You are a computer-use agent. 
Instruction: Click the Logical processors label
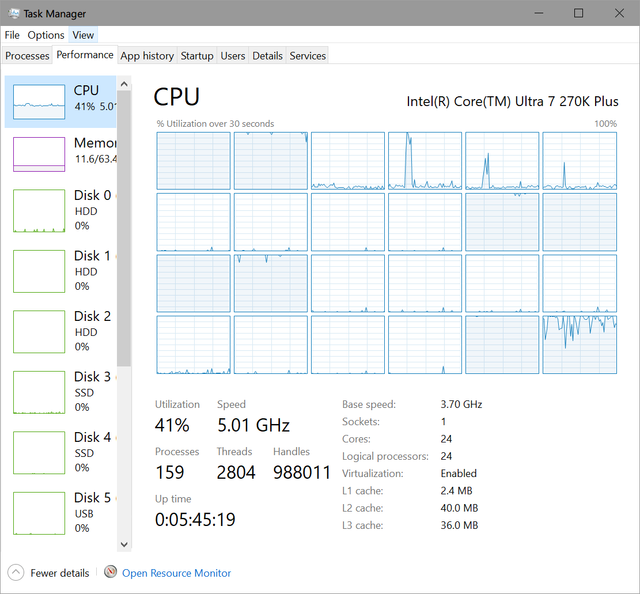[385, 456]
